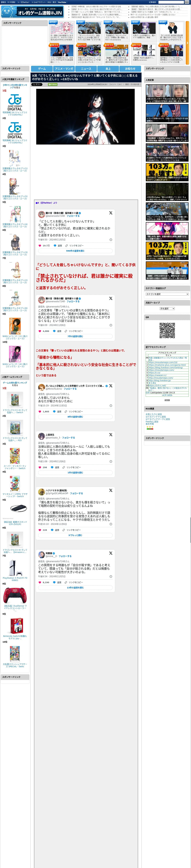Click Feedlyに追加 link
The height and width of the screenshot is (868, 191).
(x=152, y=422)
